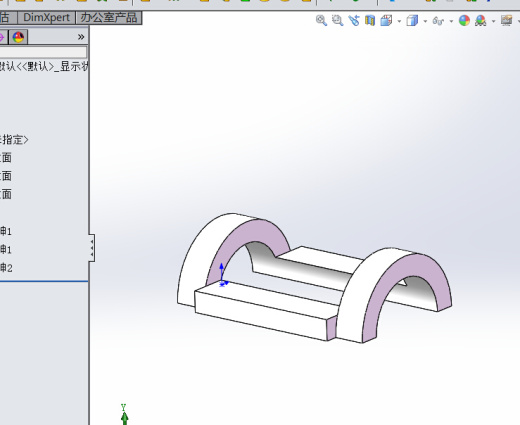Switch to the 办公室产品 tab
Viewport: 520px width, 425px height.
pos(109,17)
